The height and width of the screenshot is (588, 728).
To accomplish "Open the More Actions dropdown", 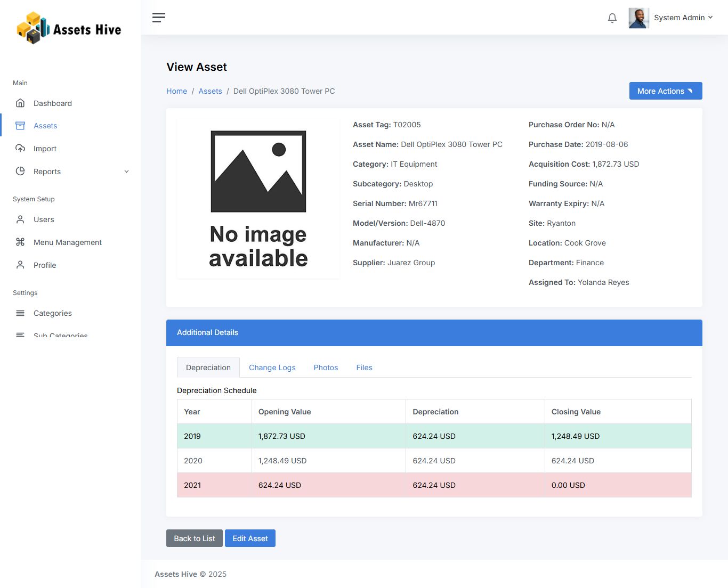I will point(665,91).
